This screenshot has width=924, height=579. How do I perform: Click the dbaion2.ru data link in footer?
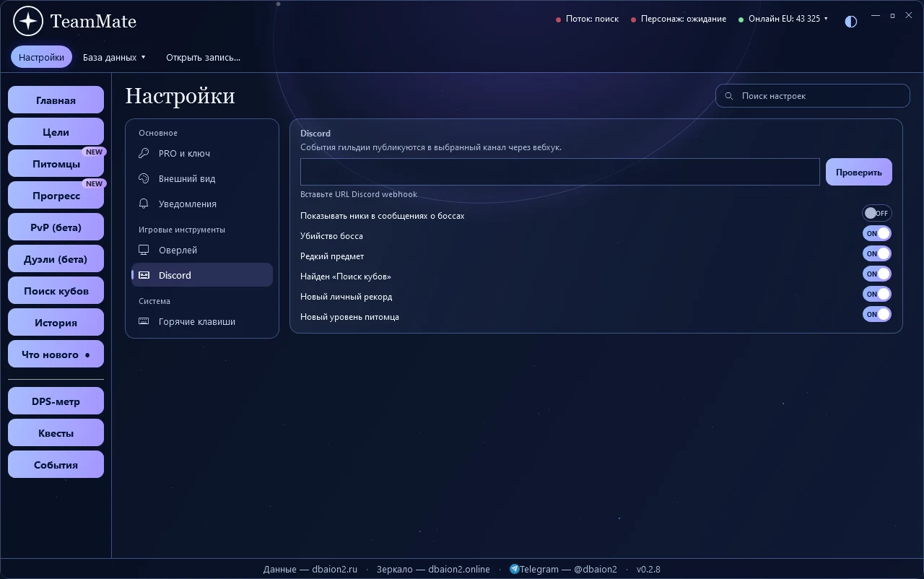(310, 569)
